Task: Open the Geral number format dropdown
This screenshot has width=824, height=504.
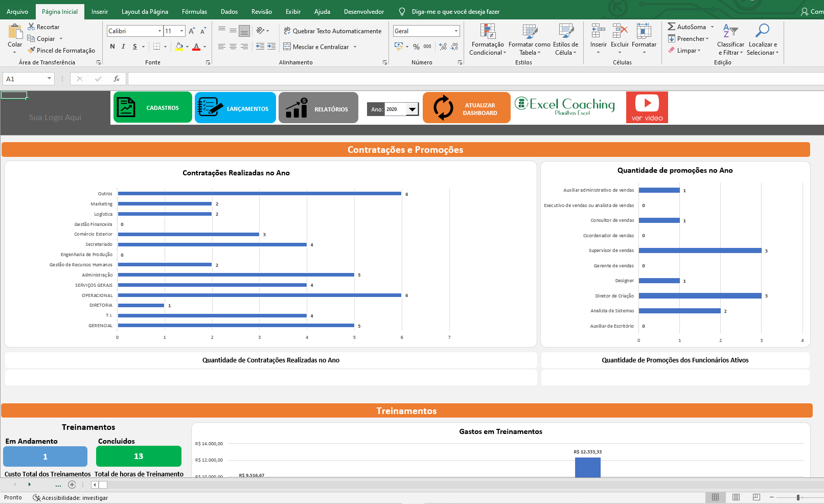Action: point(456,31)
